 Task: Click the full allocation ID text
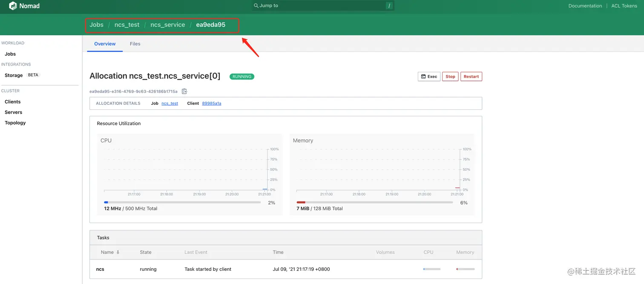[x=133, y=92]
